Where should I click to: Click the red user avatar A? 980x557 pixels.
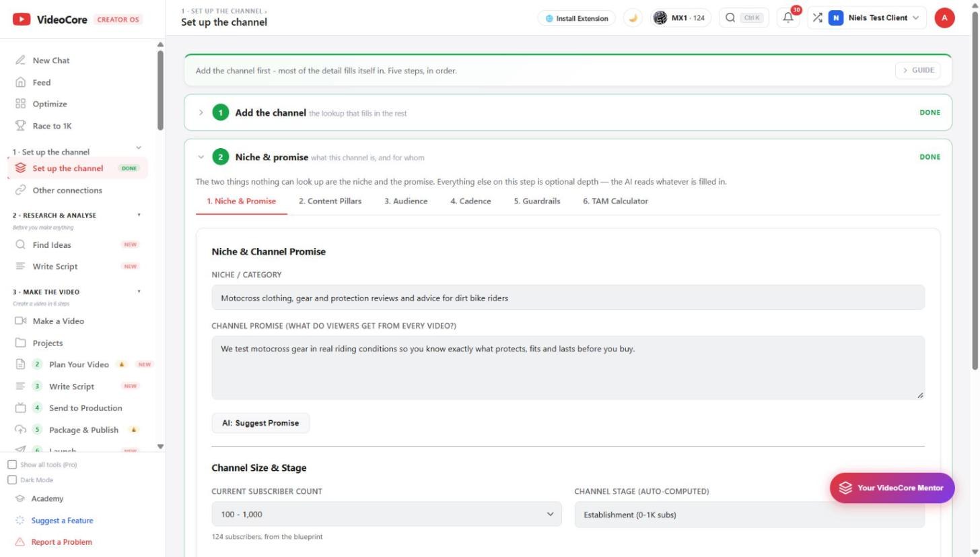(944, 18)
